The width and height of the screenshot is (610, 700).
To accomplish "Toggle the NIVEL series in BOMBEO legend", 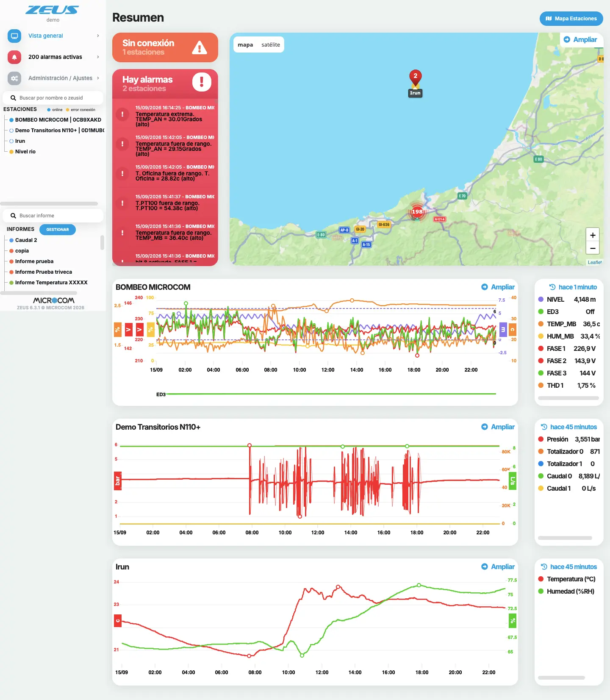I will pyautogui.click(x=567, y=299).
